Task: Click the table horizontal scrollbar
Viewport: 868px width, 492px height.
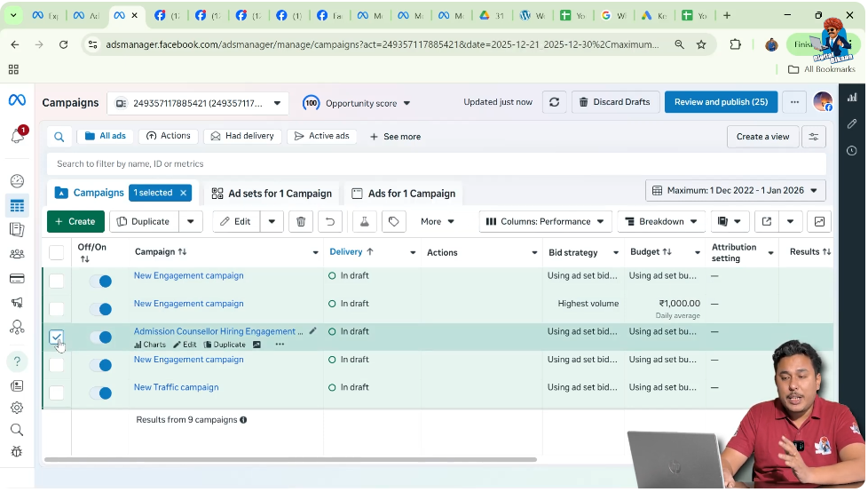Action: coord(290,459)
